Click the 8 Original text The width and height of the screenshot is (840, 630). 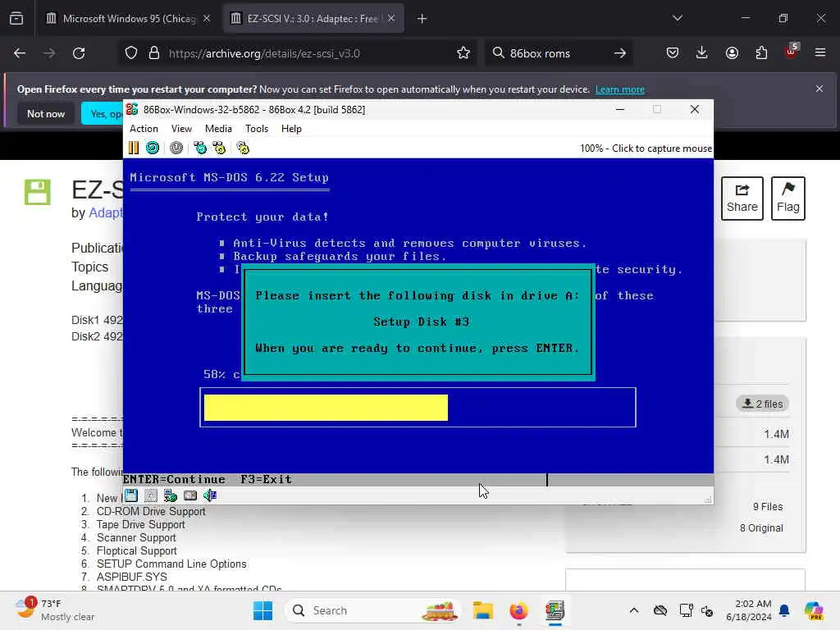pyautogui.click(x=761, y=528)
